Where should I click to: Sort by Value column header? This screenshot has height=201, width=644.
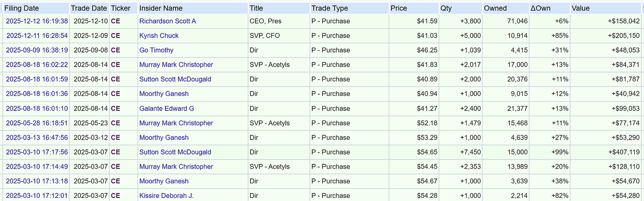coord(581,8)
